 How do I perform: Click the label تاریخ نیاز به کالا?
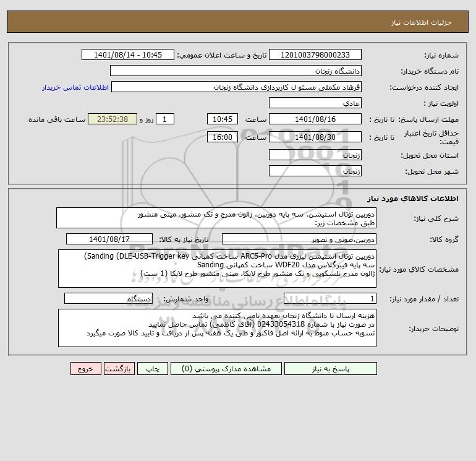tap(184, 239)
